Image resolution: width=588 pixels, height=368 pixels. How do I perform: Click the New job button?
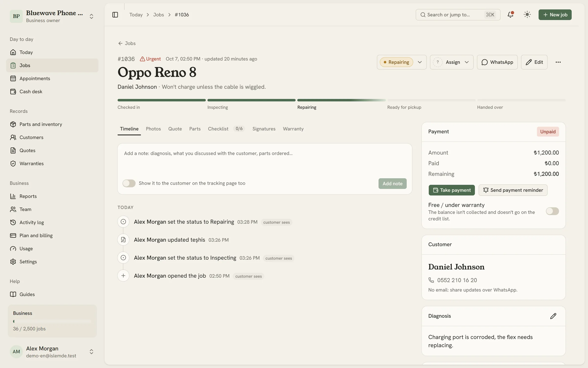(555, 15)
